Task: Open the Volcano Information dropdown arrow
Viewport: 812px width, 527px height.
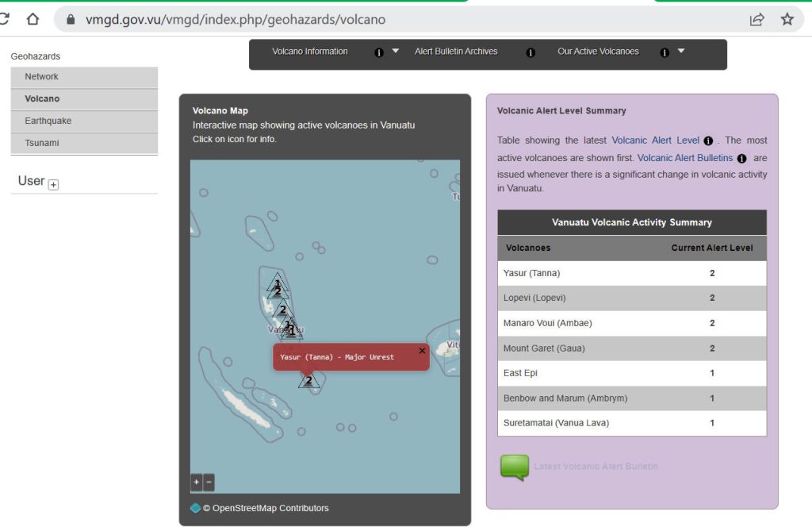Action: coord(396,52)
